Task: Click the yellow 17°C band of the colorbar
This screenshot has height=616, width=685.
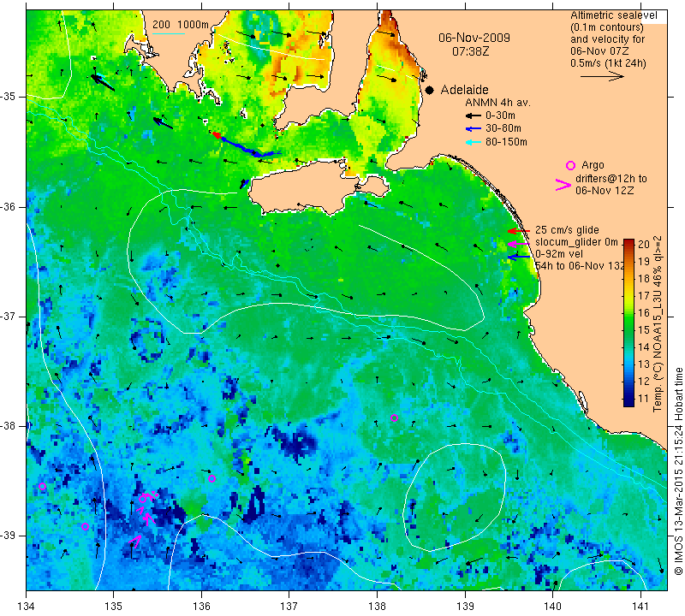Action: coord(628,295)
